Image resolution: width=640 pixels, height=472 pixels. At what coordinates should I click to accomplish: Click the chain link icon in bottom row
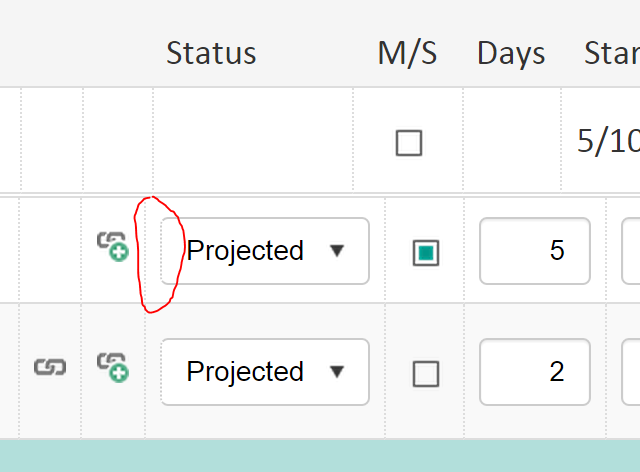pos(50,367)
